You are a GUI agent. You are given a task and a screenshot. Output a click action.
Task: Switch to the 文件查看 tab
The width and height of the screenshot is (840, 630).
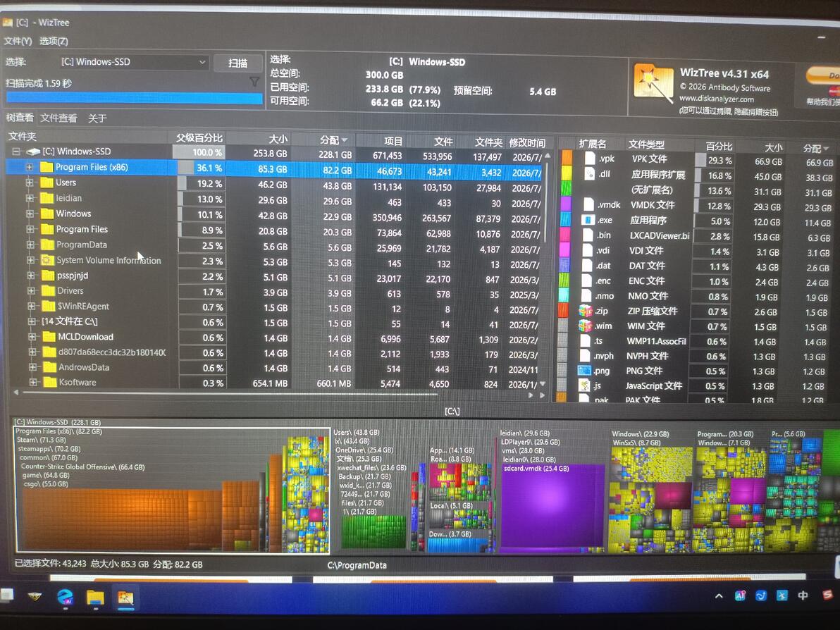58,118
